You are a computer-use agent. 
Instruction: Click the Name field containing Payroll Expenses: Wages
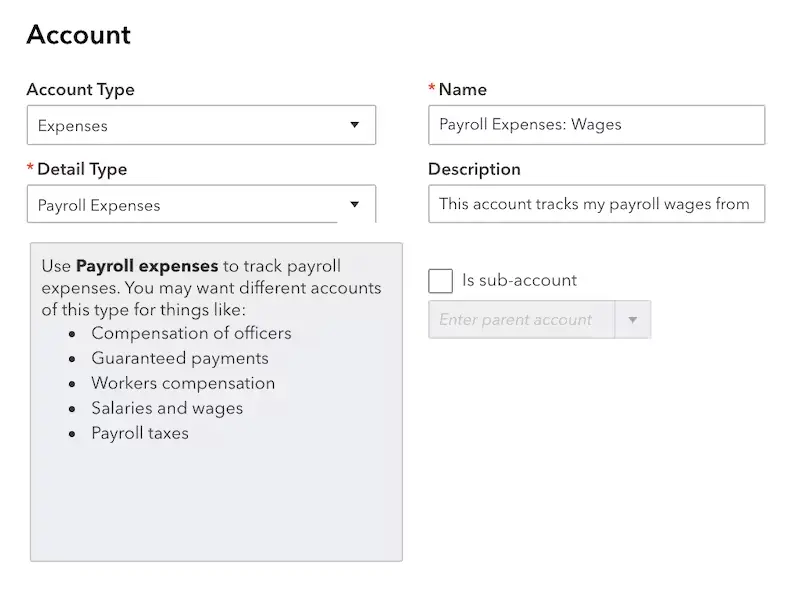click(x=595, y=124)
